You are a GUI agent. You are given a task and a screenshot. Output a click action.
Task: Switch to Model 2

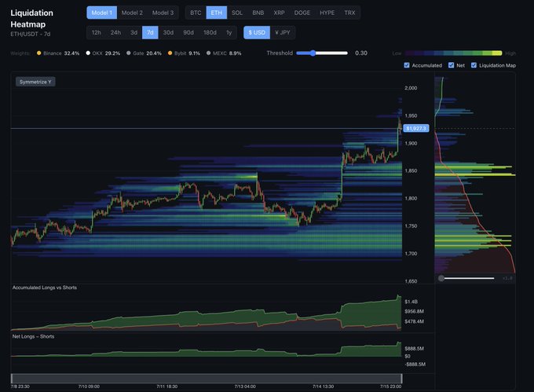tap(132, 13)
